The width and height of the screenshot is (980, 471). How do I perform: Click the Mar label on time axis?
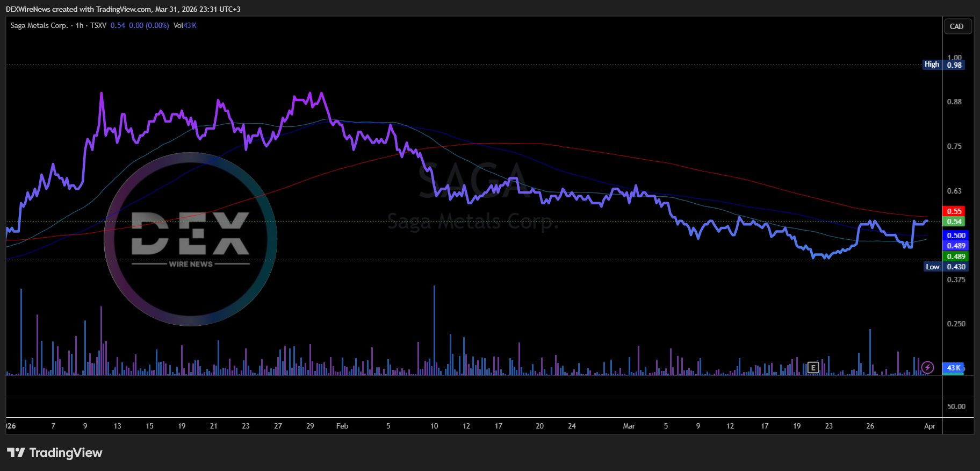[629, 426]
